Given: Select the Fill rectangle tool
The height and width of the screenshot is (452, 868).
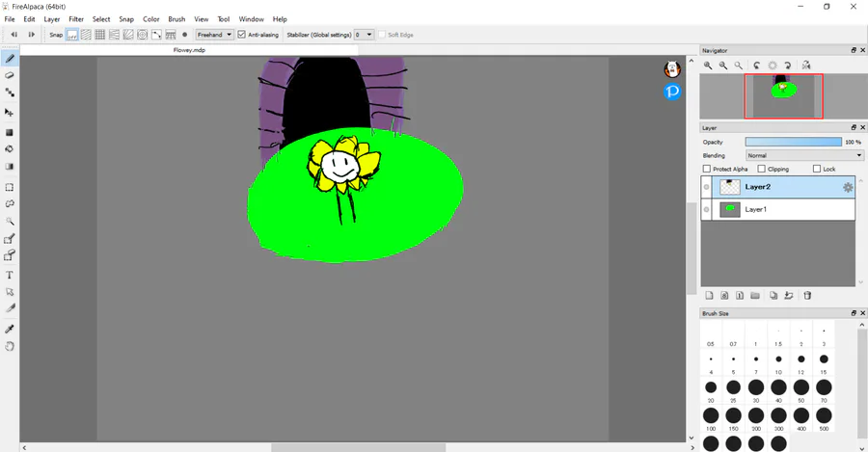Looking at the screenshot, I should click(10, 132).
